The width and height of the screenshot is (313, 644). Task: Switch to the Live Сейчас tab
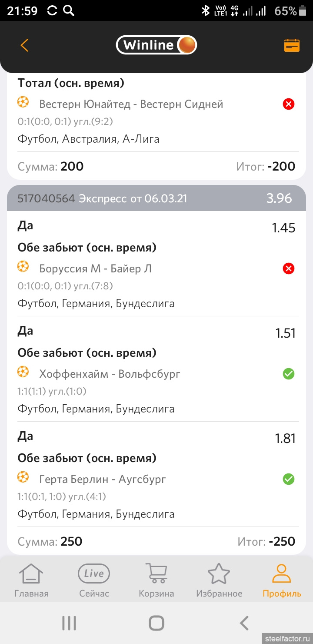(x=94, y=580)
